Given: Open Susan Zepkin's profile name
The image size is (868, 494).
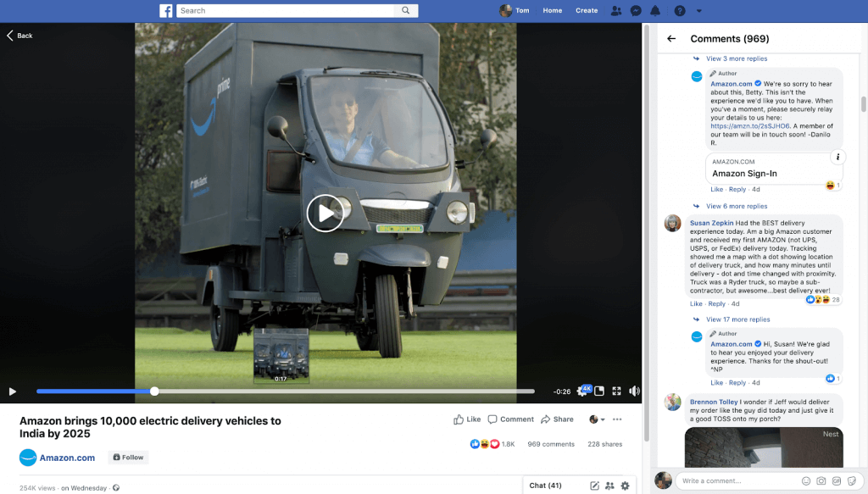Looking at the screenshot, I should pos(711,223).
